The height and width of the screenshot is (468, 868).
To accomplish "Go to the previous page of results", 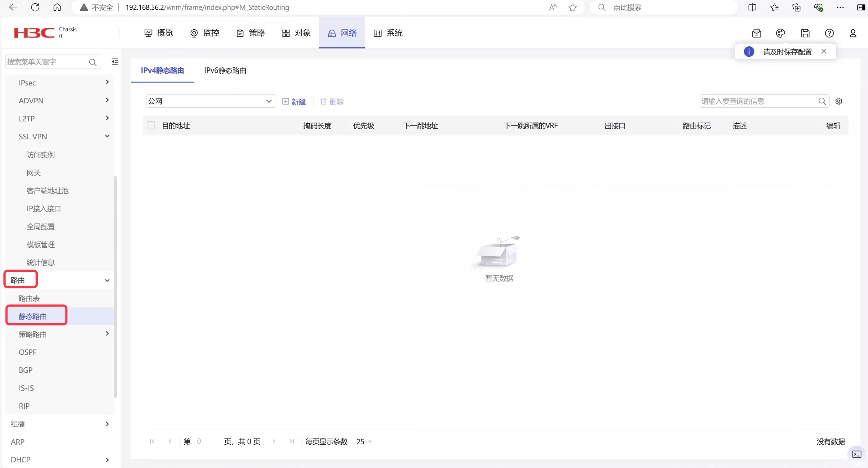I will click(x=170, y=441).
